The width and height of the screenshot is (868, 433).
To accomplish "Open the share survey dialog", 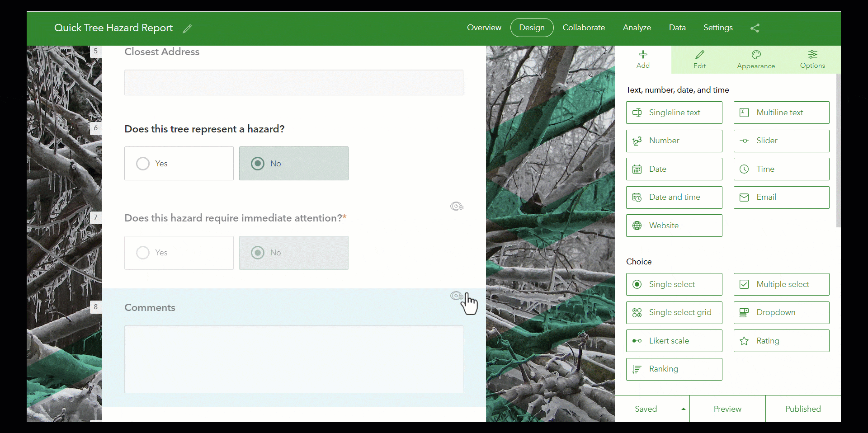I will [x=755, y=28].
